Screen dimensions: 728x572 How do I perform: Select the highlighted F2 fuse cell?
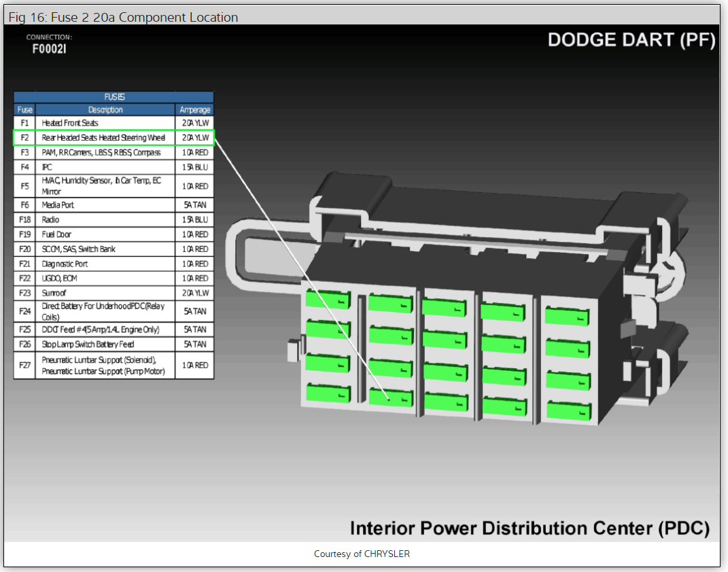(24, 138)
